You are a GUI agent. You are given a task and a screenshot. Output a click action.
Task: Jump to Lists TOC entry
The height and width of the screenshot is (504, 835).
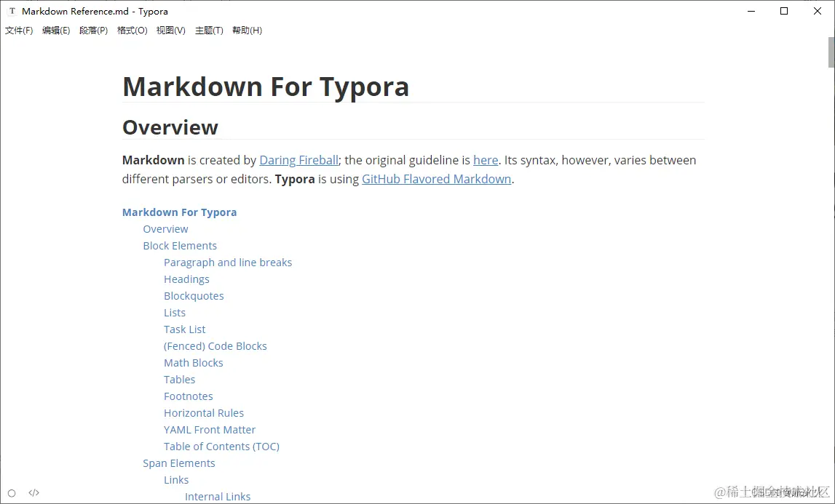175,313
